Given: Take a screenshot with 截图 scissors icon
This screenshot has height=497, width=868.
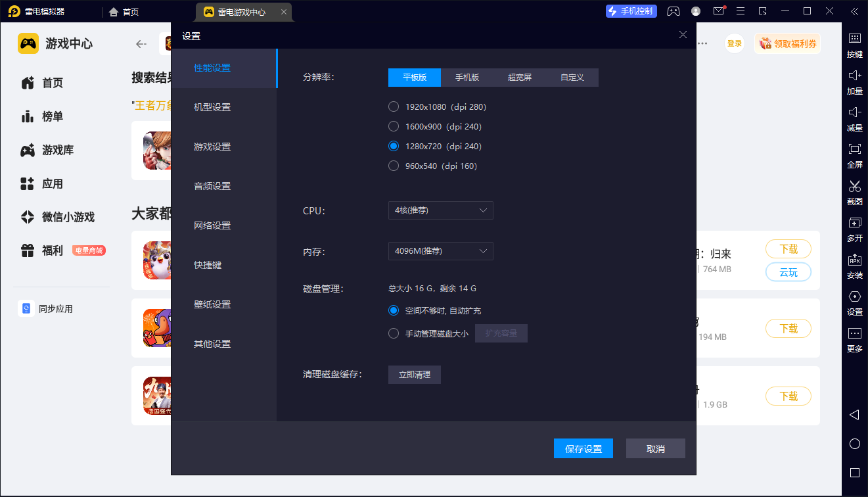Looking at the screenshot, I should pyautogui.click(x=854, y=187).
